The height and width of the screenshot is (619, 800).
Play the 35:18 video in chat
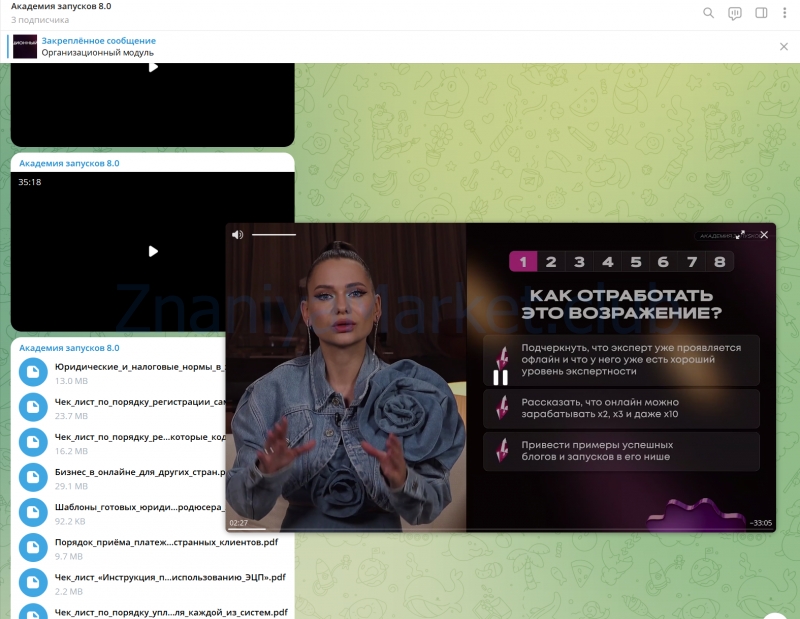pyautogui.click(x=153, y=251)
